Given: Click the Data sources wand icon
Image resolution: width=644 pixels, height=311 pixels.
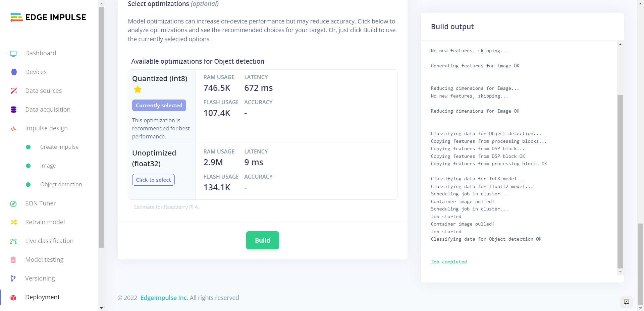Looking at the screenshot, I should [x=13, y=91].
